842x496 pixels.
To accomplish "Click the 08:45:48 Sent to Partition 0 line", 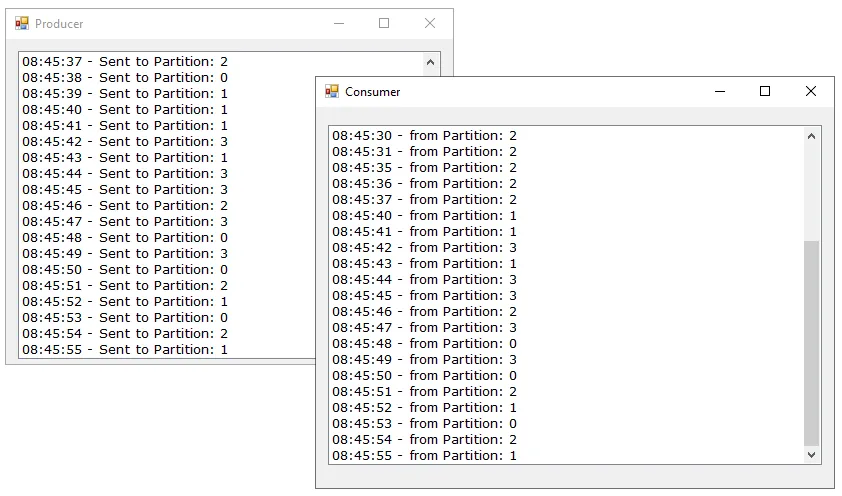I will pyautogui.click(x=125, y=237).
